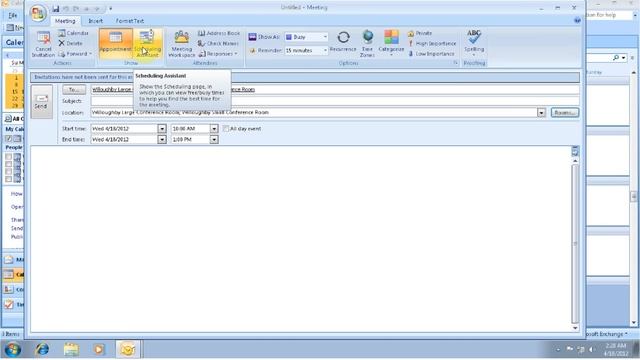The width and height of the screenshot is (640, 360).
Task: Open Calendar from the Actions group
Action: (73, 33)
